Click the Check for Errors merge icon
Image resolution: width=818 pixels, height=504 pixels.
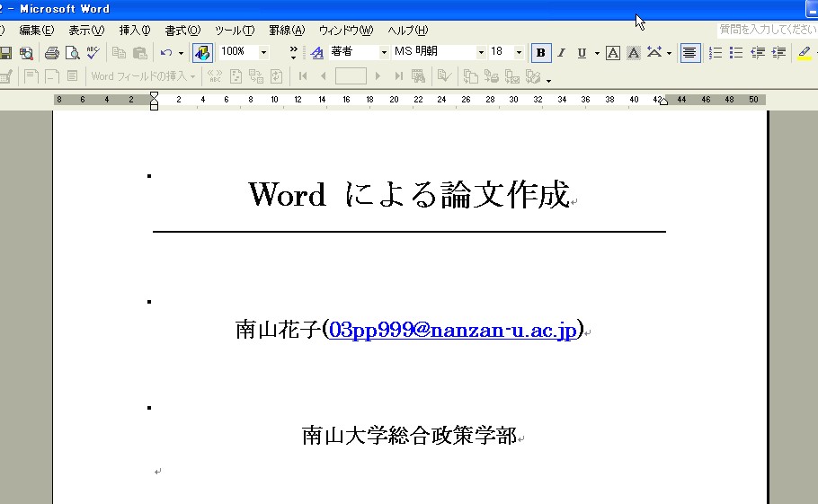[444, 76]
